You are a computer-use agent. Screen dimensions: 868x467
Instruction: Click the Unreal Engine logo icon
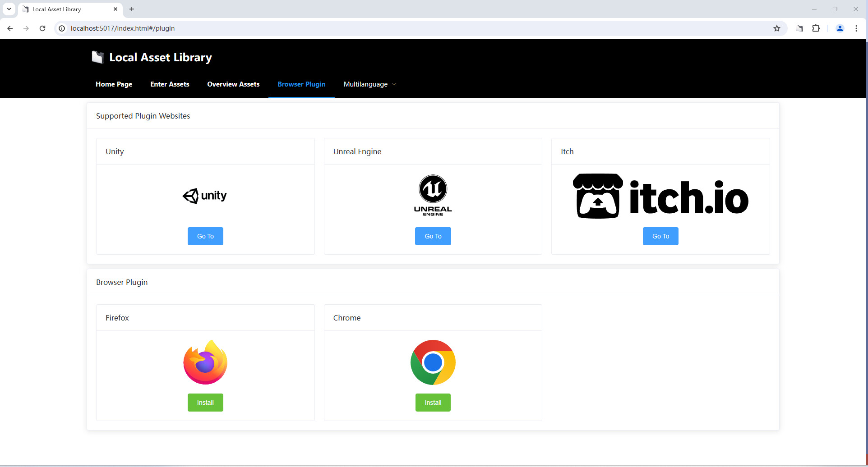432,194
